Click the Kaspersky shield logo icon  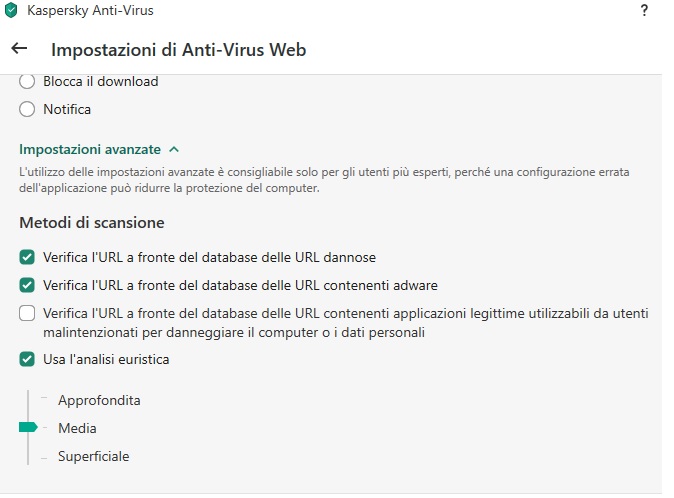(11, 10)
